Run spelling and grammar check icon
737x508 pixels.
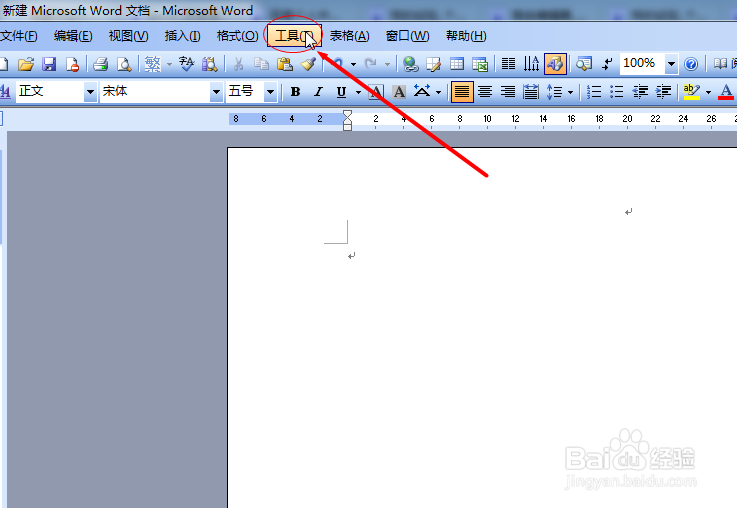pyautogui.click(x=187, y=64)
